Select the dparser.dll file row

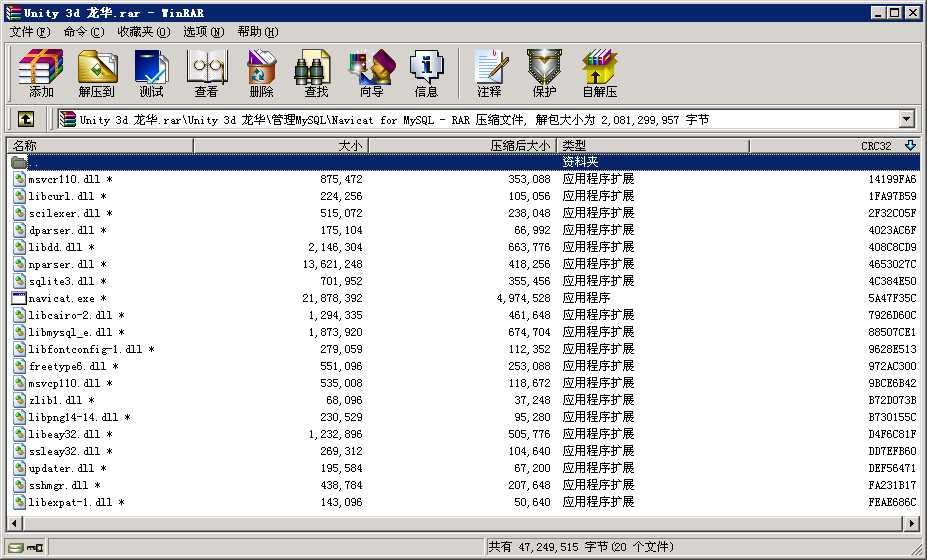464,230
